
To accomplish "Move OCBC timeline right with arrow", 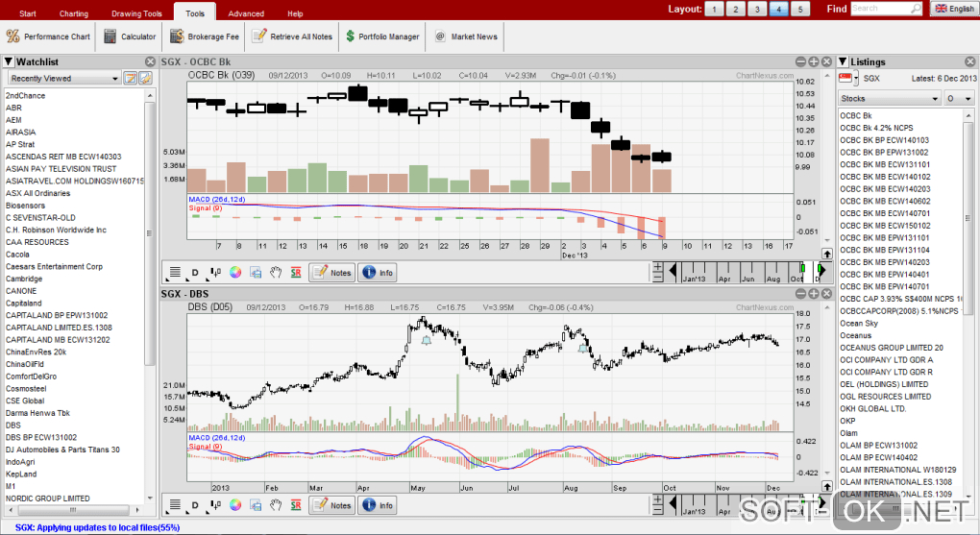I will pos(821,271).
